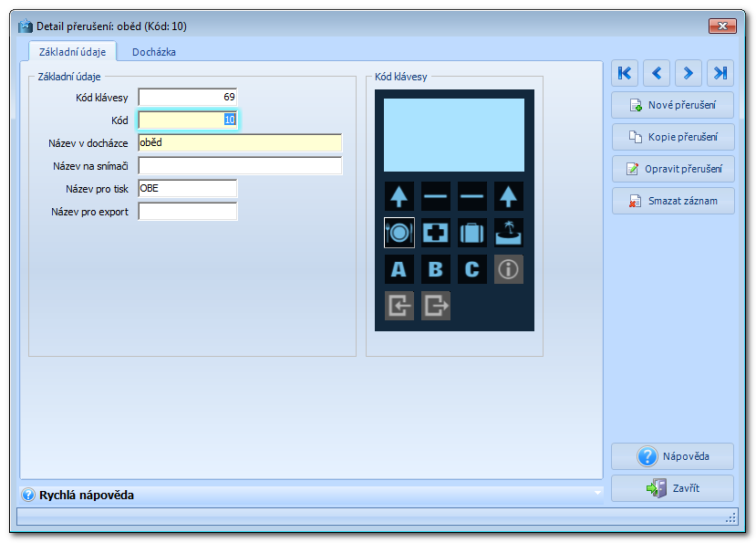Click the Název na snímači field
Viewport: 756px width, 543px height.
(x=240, y=165)
